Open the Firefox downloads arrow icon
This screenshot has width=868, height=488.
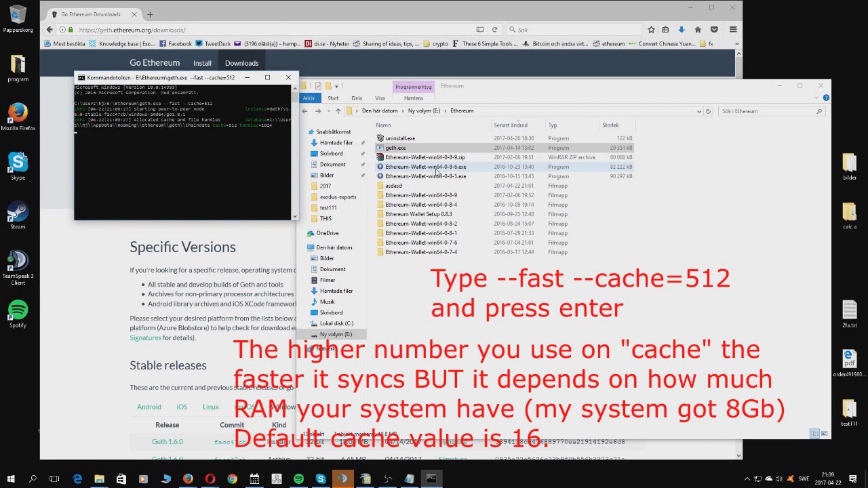point(682,30)
